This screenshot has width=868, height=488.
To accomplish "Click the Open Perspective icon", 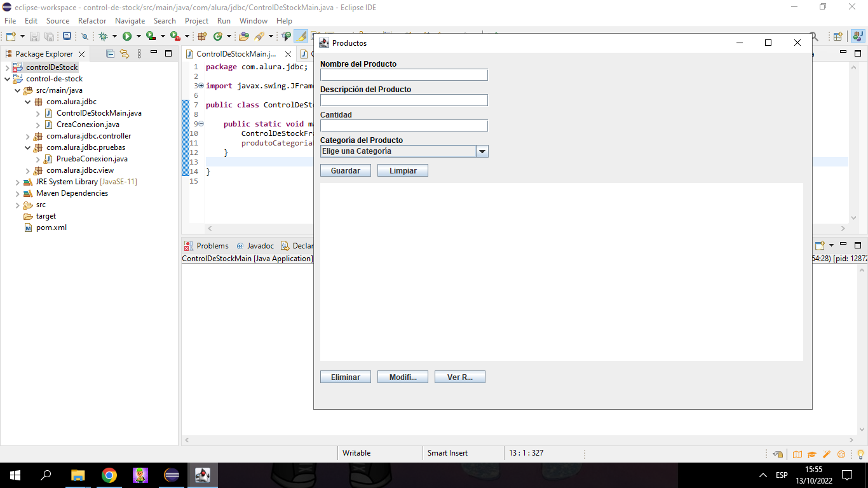I will (x=837, y=37).
